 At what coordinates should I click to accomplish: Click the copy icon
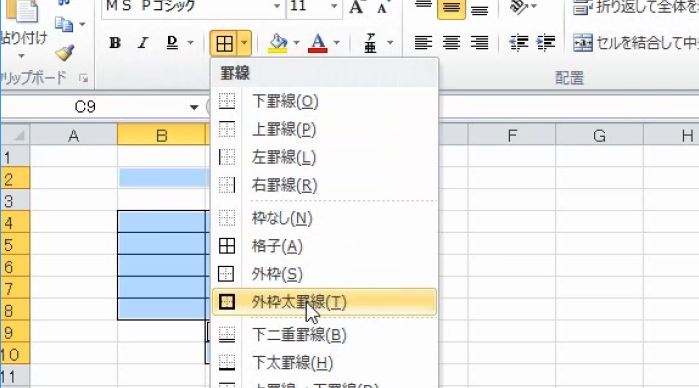(64, 24)
